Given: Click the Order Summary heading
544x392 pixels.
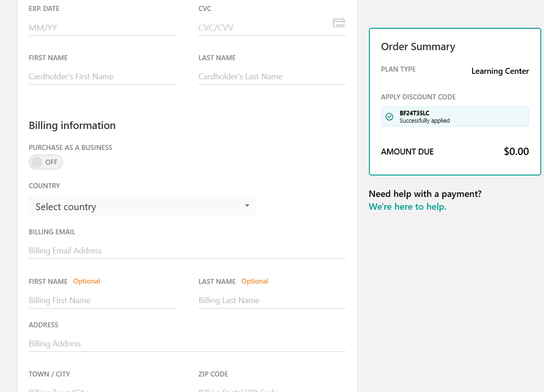Looking at the screenshot, I should tap(418, 46).
